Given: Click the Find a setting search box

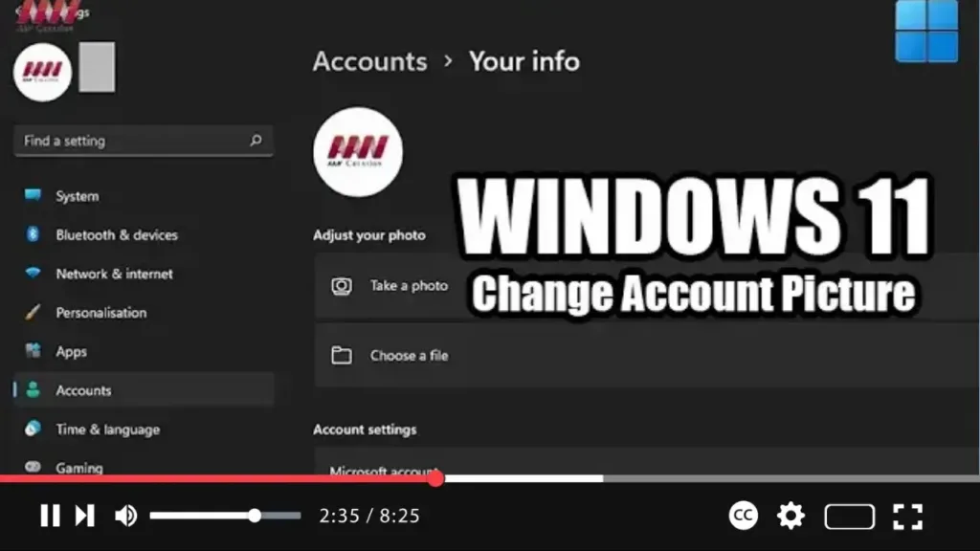Looking at the screenshot, I should (x=134, y=141).
